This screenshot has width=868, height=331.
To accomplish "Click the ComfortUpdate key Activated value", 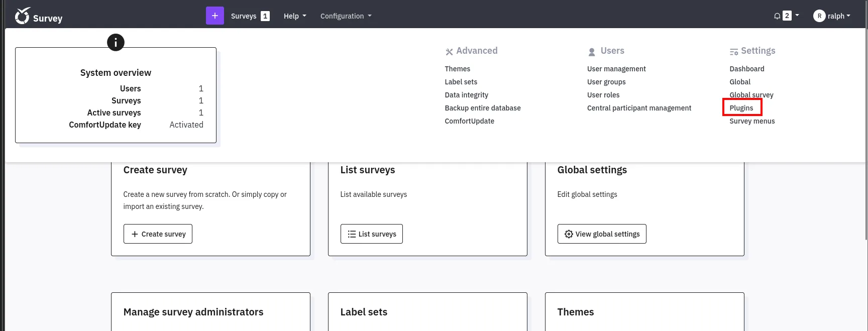I will click(x=186, y=125).
